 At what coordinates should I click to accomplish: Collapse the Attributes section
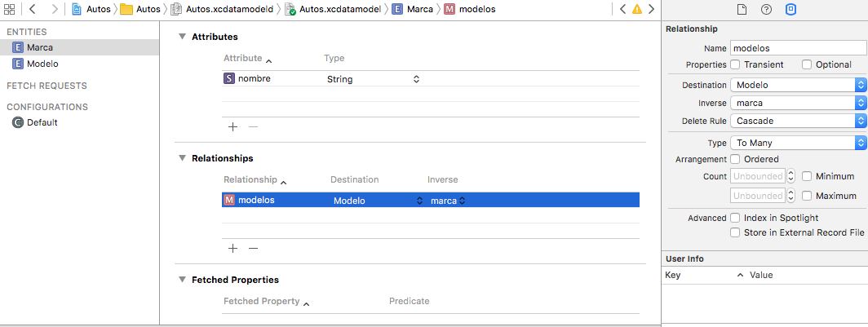182,37
